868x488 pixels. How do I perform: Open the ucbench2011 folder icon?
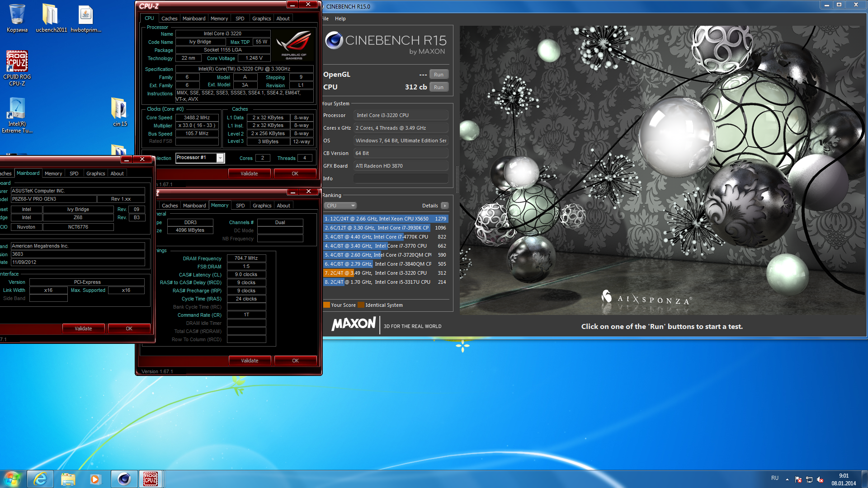tap(51, 18)
